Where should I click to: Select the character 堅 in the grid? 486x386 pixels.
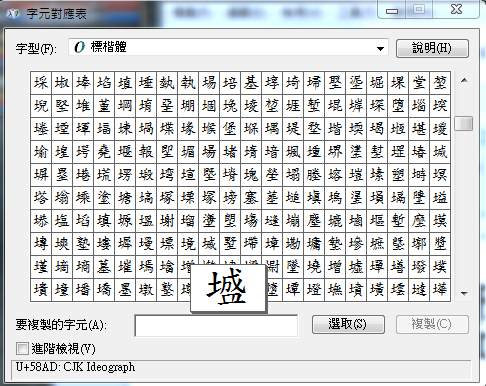point(62,106)
